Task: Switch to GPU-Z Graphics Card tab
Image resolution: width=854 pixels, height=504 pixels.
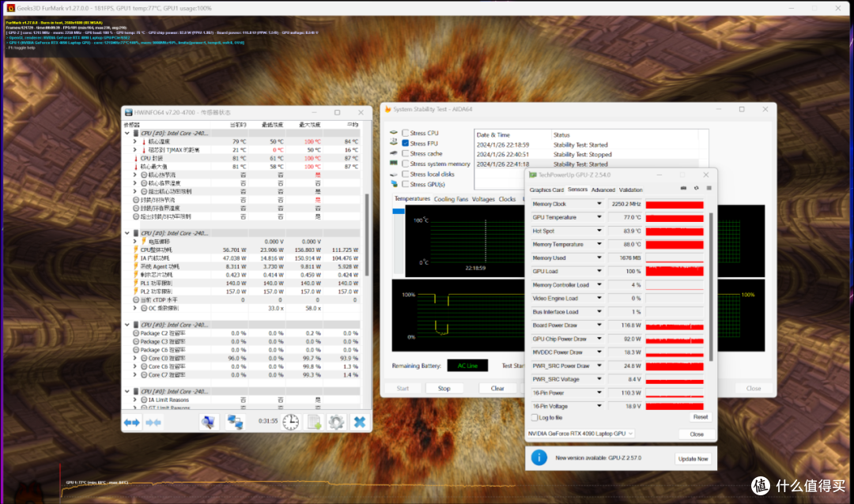Action: coord(546,190)
